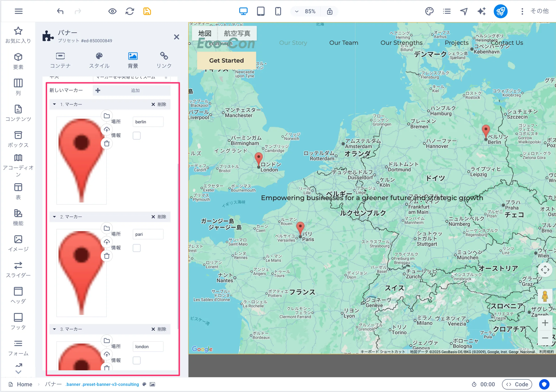Select 表 table in the sidebar
The image size is (556, 392).
point(18,191)
